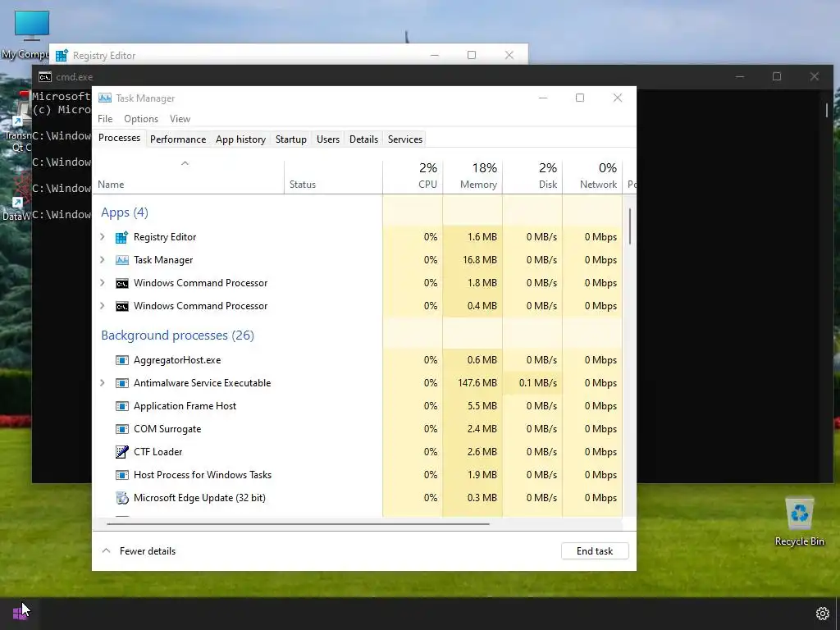The image size is (840, 630).
Task: Click the 0.4 MB Windows Command Processor icon
Action: 122,306
